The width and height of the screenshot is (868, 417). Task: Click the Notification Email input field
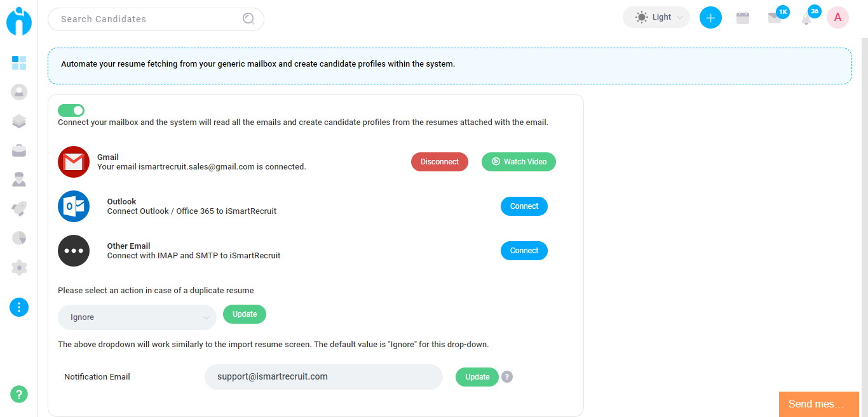pos(323,377)
